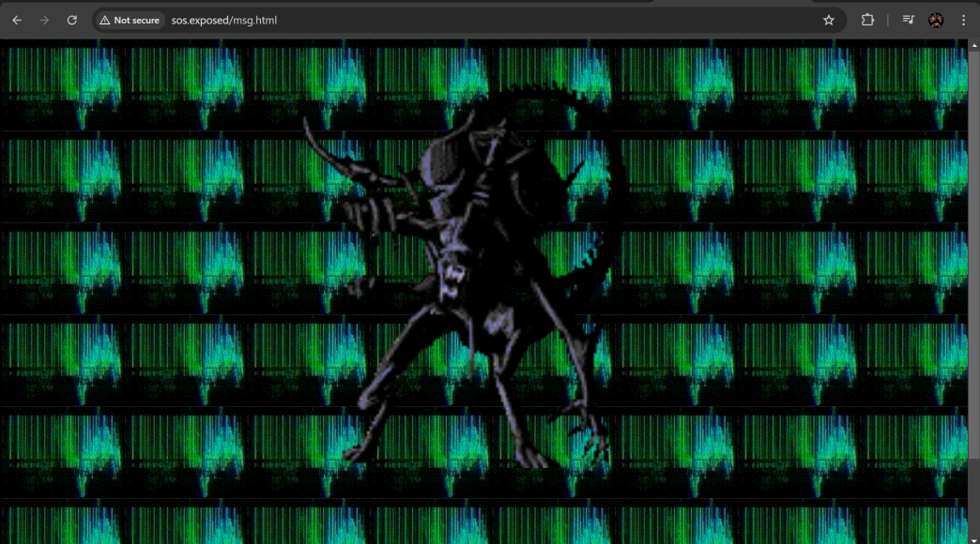Click the forward navigation arrow
The width and height of the screenshot is (980, 544).
pyautogui.click(x=44, y=20)
